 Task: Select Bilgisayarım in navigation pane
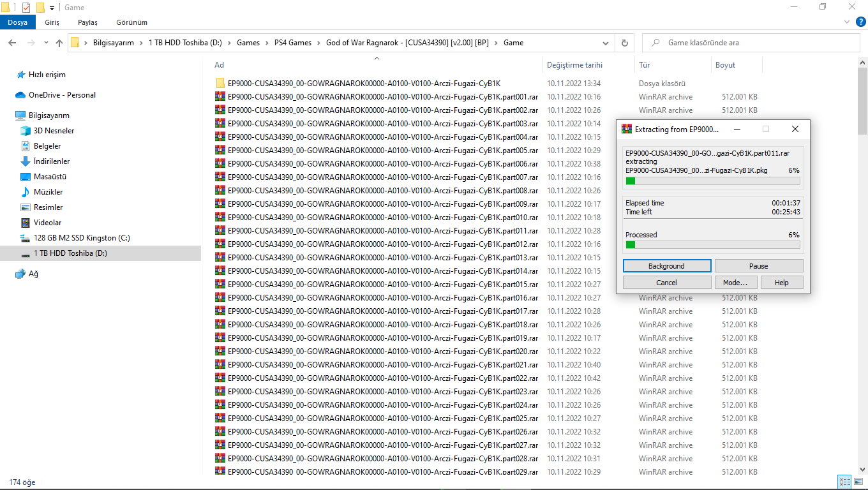tap(49, 115)
